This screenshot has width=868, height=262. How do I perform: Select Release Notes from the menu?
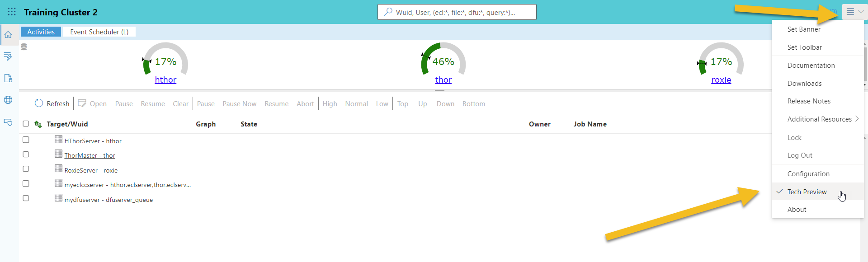click(x=809, y=101)
